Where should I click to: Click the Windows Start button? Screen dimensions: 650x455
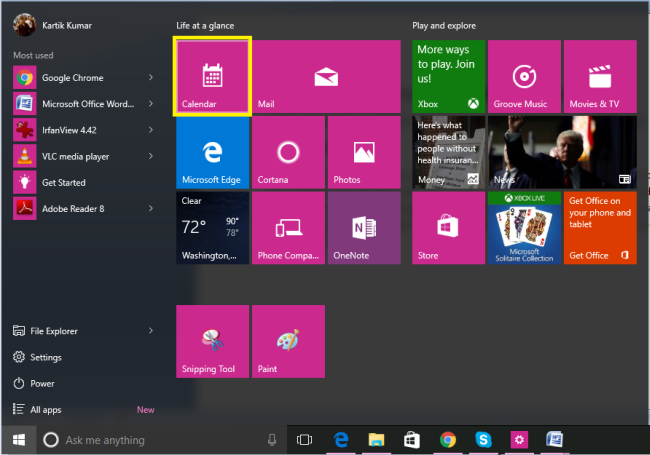[x=19, y=440]
